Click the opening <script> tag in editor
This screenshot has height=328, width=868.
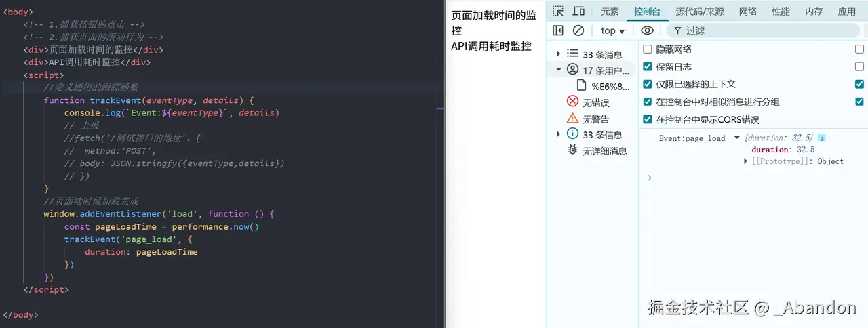[x=43, y=75]
